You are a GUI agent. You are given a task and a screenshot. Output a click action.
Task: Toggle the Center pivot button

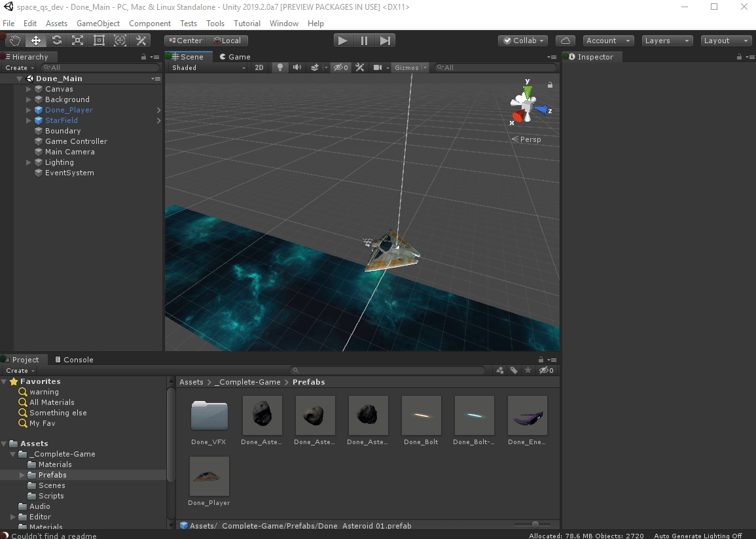[186, 41]
